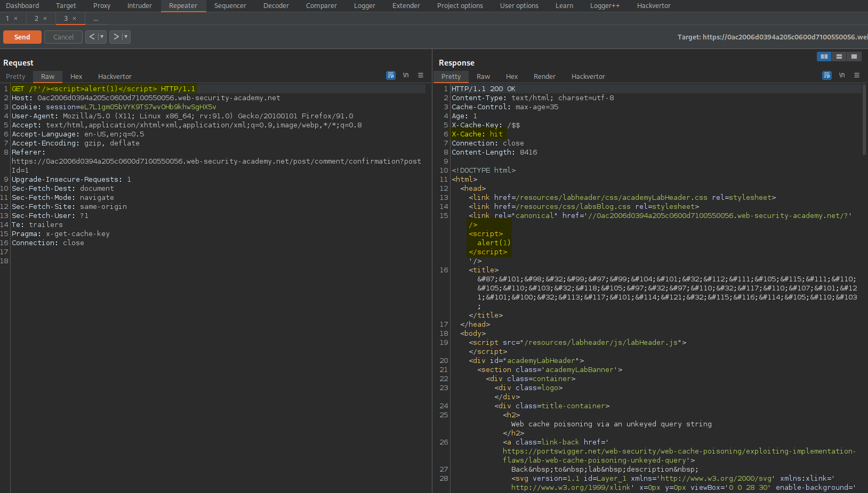This screenshot has width=868, height=493.
Task: Select Repeater sub-tab 3
Action: [66, 19]
